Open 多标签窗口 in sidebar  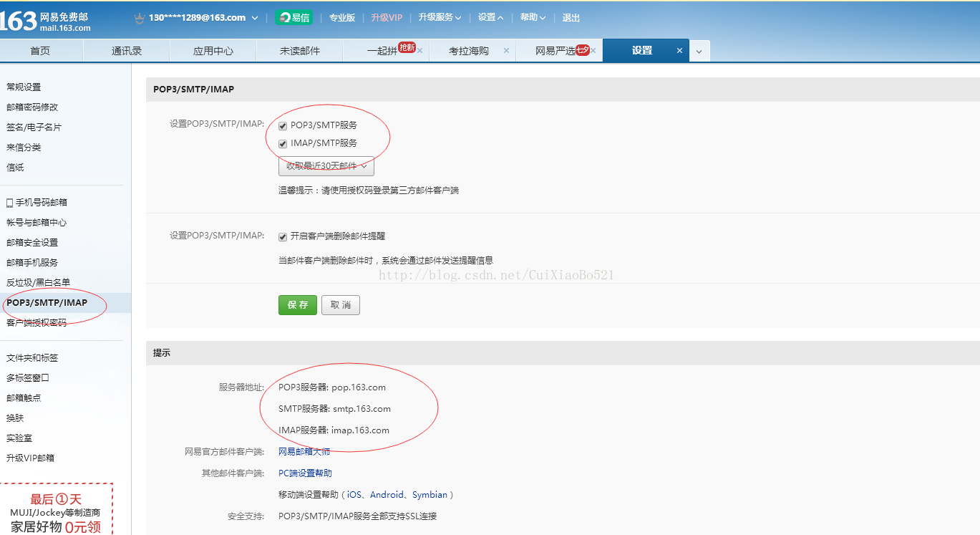[x=28, y=378]
